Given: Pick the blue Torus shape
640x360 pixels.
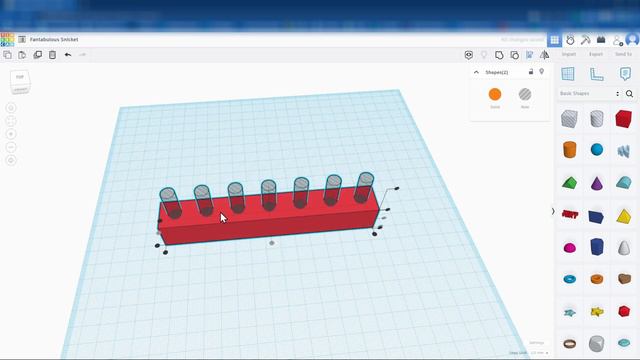Looking at the screenshot, I should tap(569, 279).
